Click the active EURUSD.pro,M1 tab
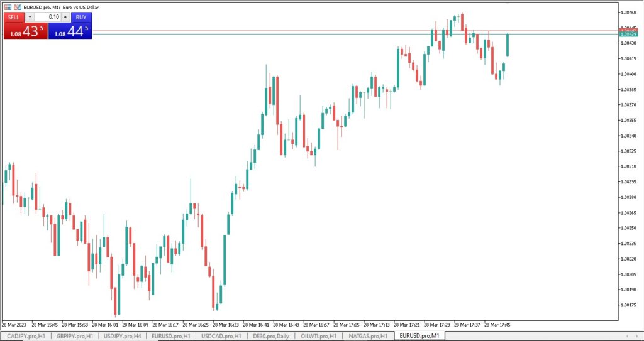644x341 pixels. pyautogui.click(x=419, y=336)
